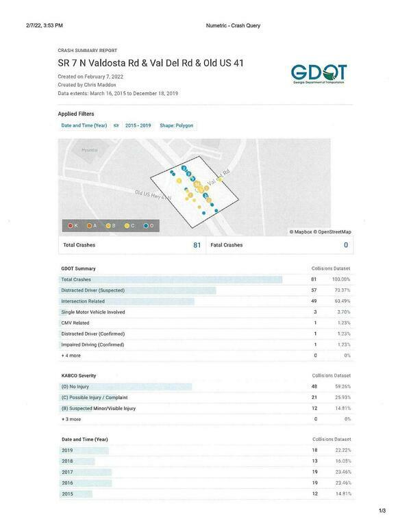Open the Mapbox attribution link
Image resolution: width=411 pixels, height=532 pixels.
click(x=301, y=231)
